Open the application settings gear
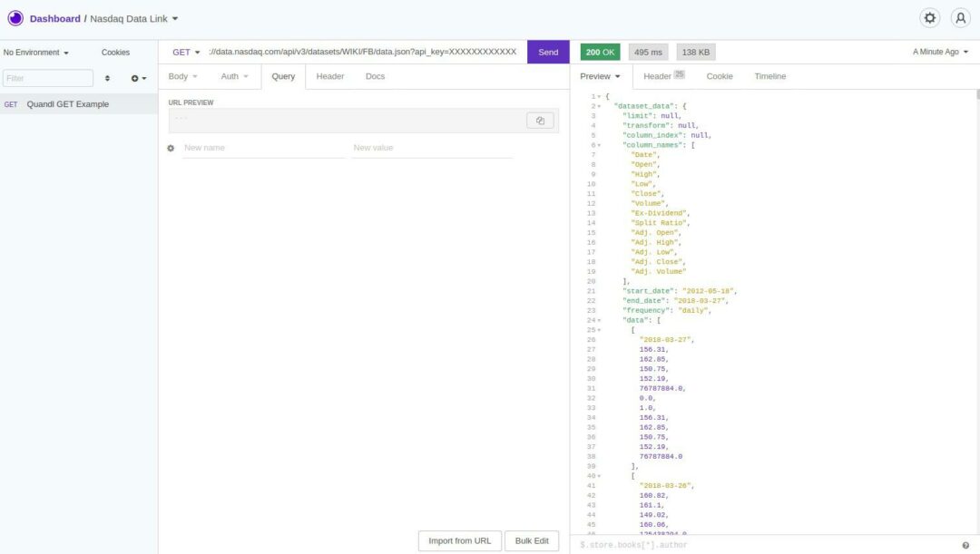The image size is (980, 554). (x=929, y=17)
